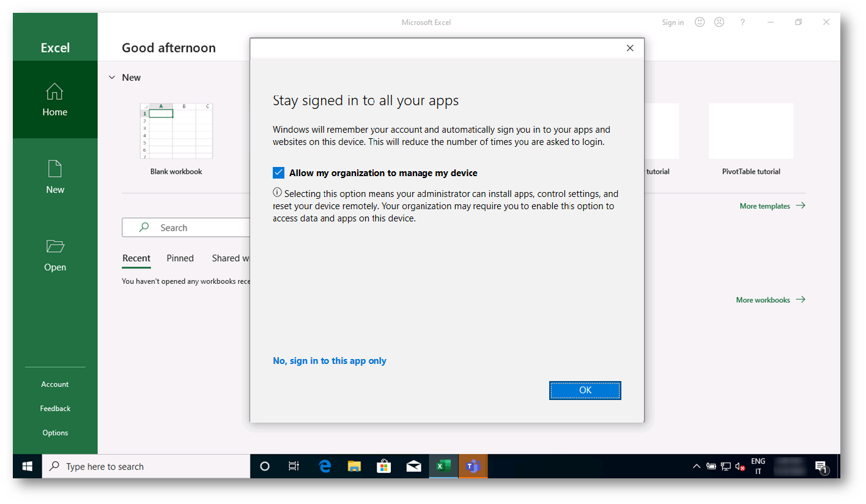This screenshot has width=866, height=504.
Task: Open the Mail app on taskbar
Action: coord(413,466)
